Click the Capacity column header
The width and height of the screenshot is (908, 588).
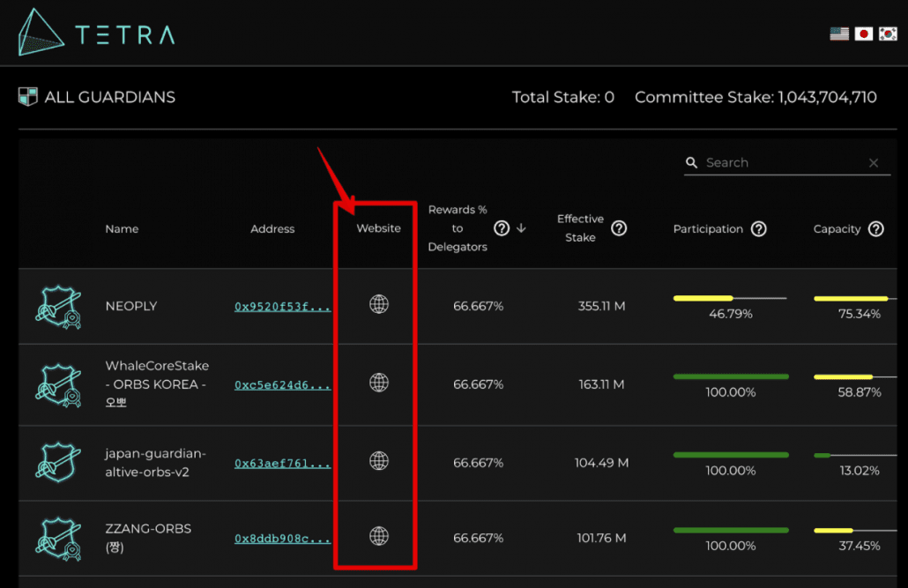coord(837,229)
